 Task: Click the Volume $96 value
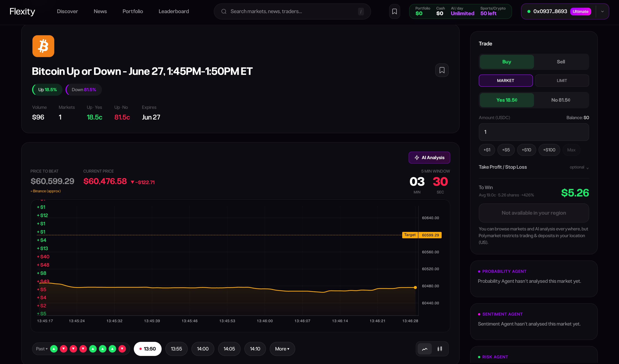coord(38,117)
